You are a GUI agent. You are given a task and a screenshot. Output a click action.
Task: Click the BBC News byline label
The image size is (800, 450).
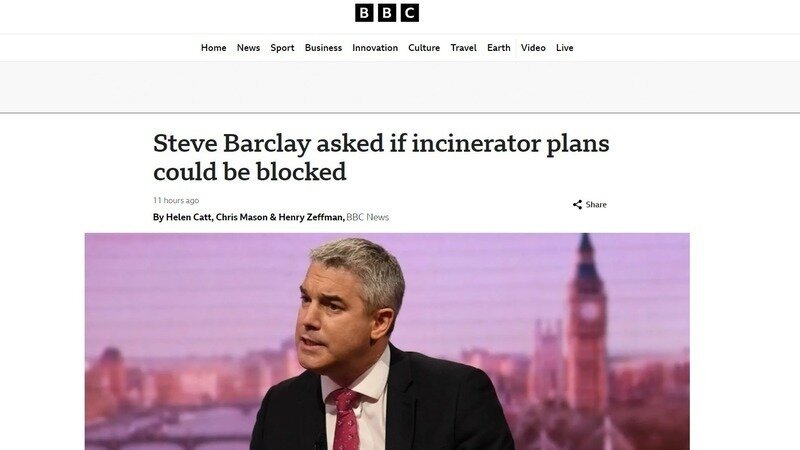coord(367,217)
